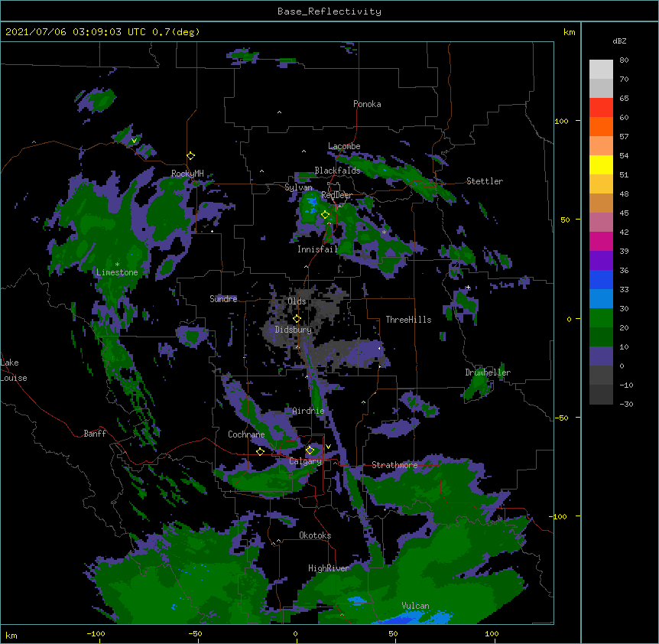The height and width of the screenshot is (644, 659).
Task: Click the 80 dBZ light gray legend swatch
Action: [601, 70]
